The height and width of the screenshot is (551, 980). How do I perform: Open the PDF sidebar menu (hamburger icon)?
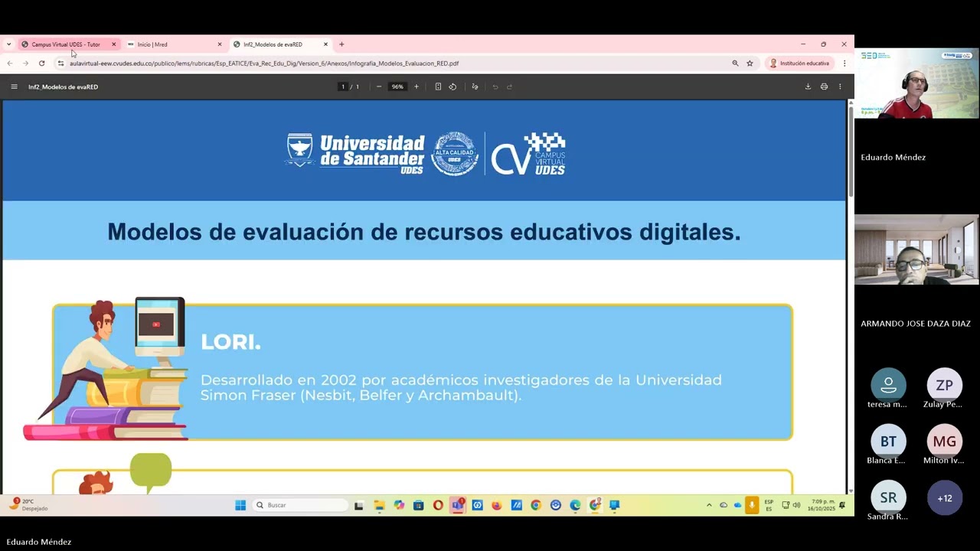point(14,86)
